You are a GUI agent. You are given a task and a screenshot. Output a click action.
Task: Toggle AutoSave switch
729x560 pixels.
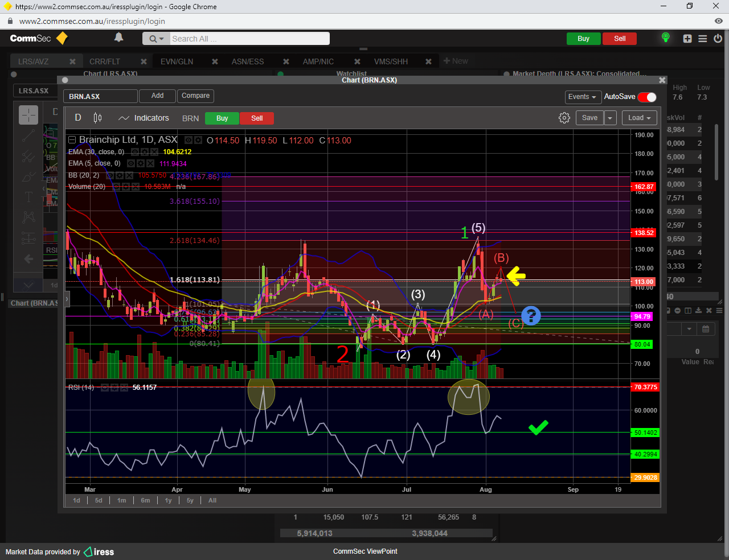click(647, 97)
